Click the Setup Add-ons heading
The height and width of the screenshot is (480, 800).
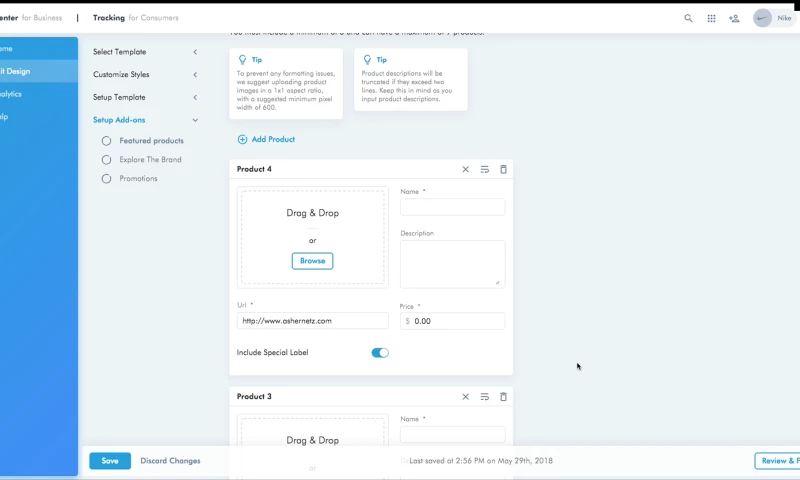point(119,120)
